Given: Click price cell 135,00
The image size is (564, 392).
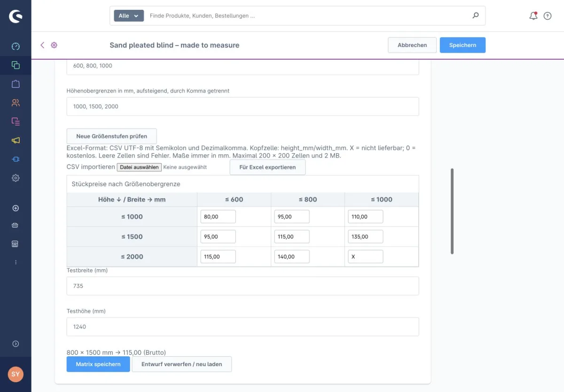Looking at the screenshot, I should (x=366, y=236).
